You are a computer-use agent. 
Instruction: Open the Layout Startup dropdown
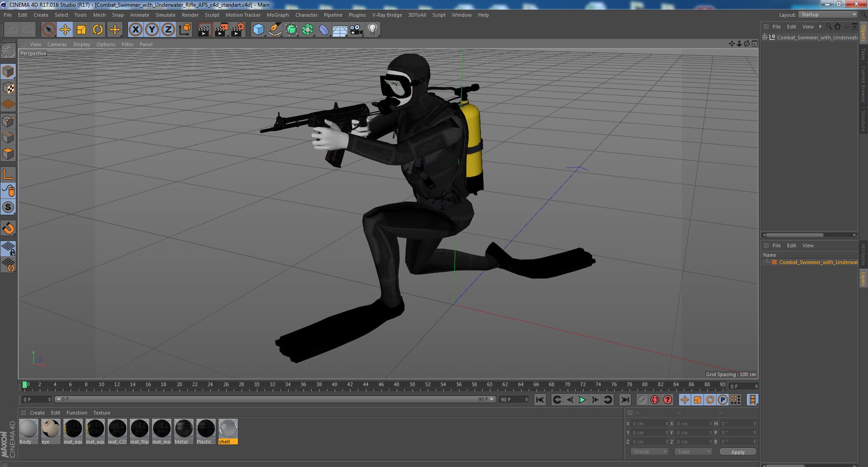pos(828,15)
